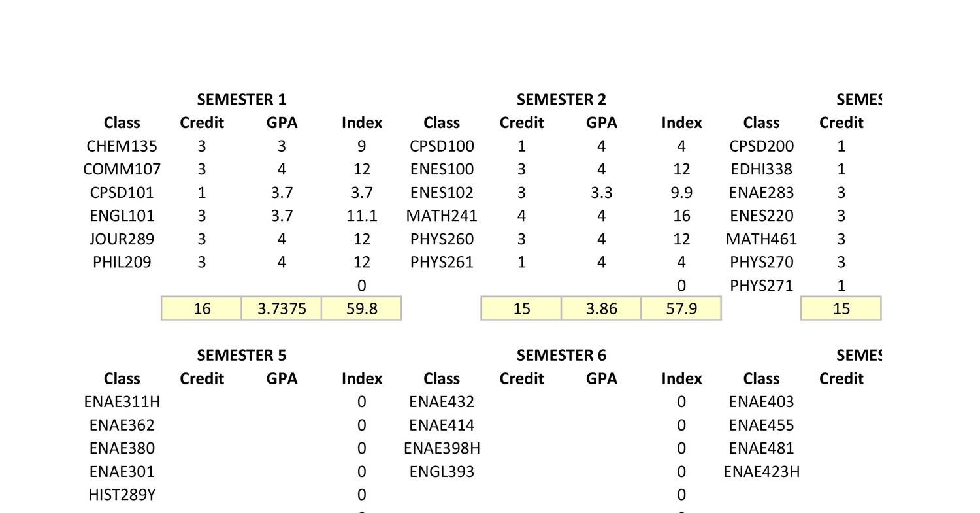The height and width of the screenshot is (513, 980).
Task: Click the COMM107 class cell
Action: 122,170
